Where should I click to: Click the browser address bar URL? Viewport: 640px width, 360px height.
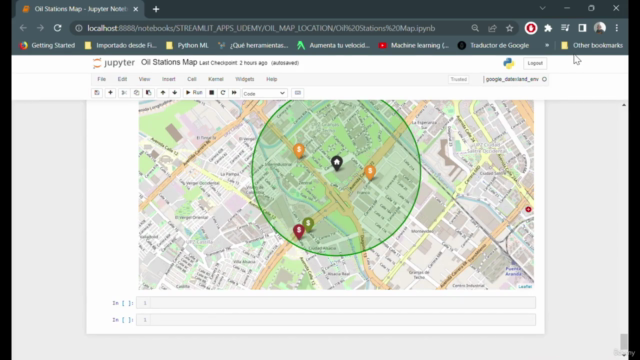point(261,28)
